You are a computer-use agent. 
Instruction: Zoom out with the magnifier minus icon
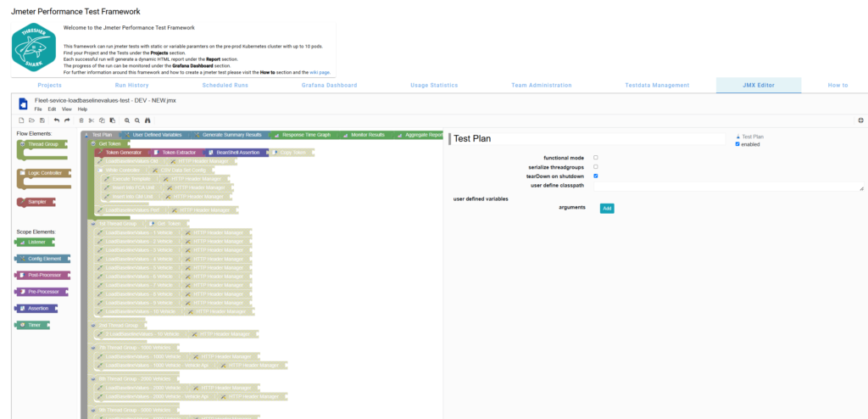[137, 120]
